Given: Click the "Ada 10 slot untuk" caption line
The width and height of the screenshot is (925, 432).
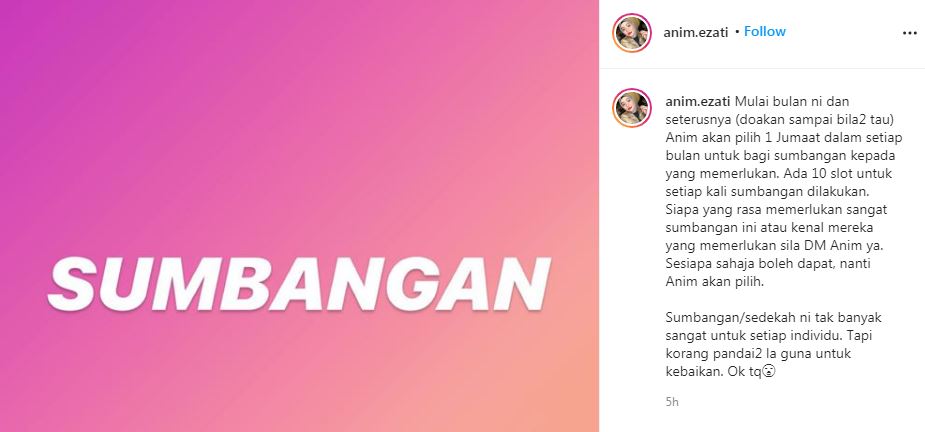Looking at the screenshot, I should [810, 174].
